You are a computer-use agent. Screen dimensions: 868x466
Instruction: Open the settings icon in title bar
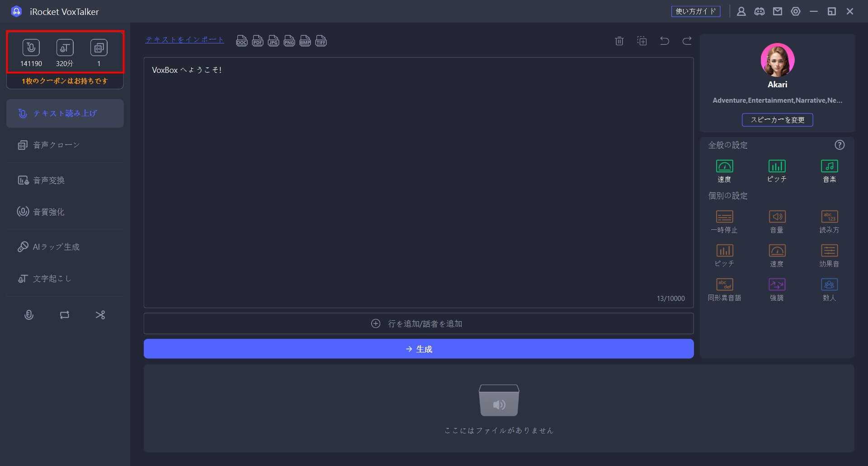coord(796,11)
